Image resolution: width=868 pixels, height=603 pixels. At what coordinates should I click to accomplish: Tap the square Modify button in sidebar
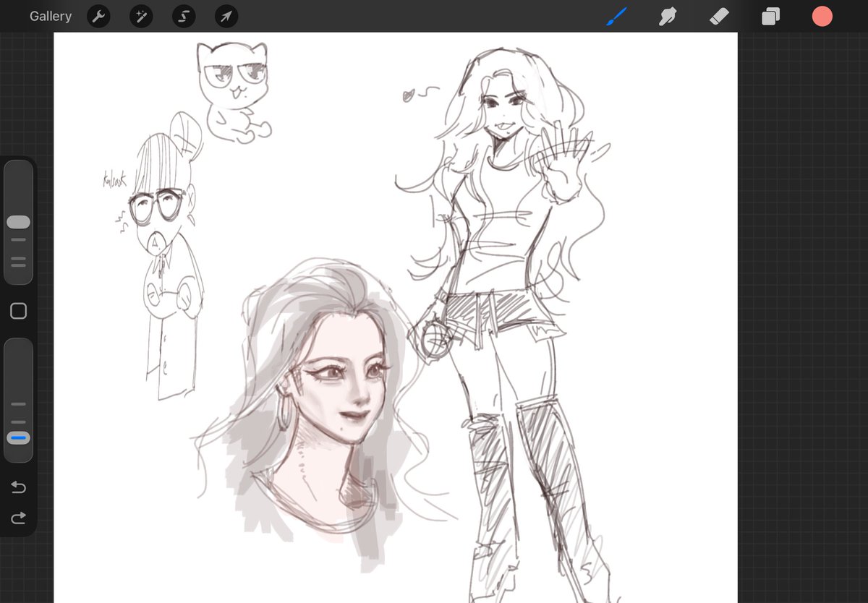click(18, 311)
